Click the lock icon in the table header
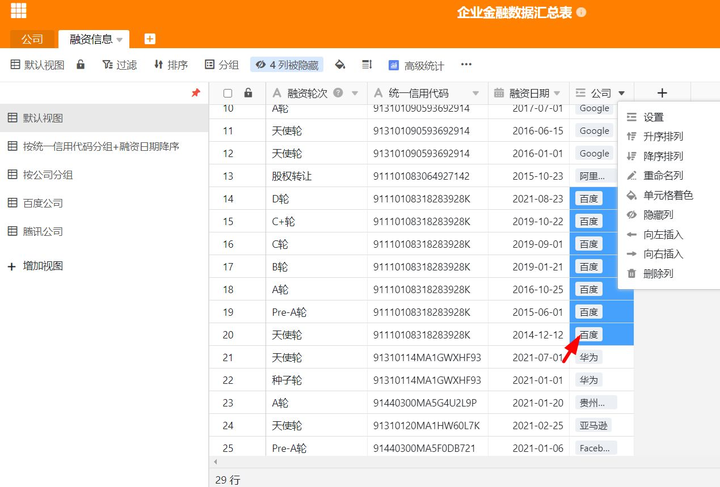Screen dimensions: 720x487 click(x=248, y=93)
